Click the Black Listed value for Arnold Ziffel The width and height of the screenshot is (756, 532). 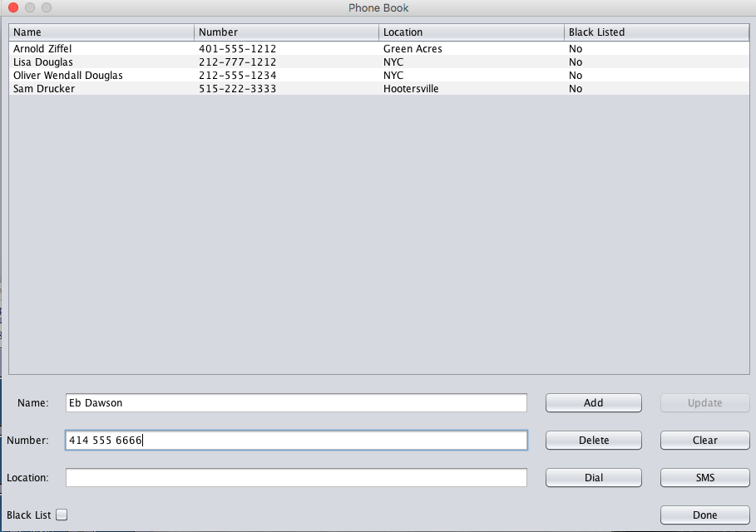(576, 49)
